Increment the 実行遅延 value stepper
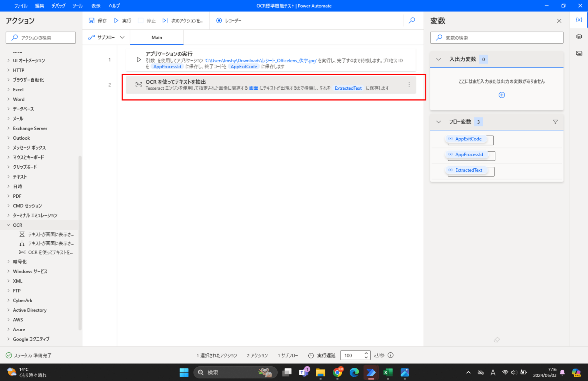Screen dimensions: 588x381 (366, 353)
